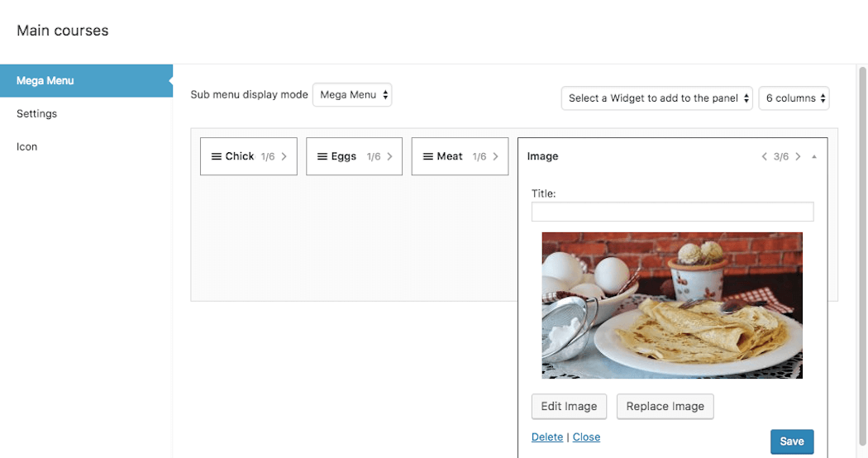
Task: Click the Edit Image button
Action: point(569,407)
